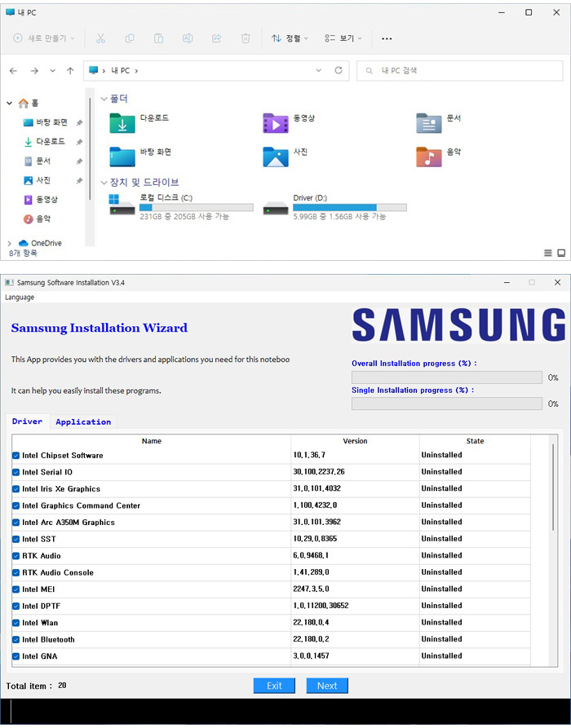571x728 pixels.
Task: Open the three-dot more options menu
Action: coord(387,38)
